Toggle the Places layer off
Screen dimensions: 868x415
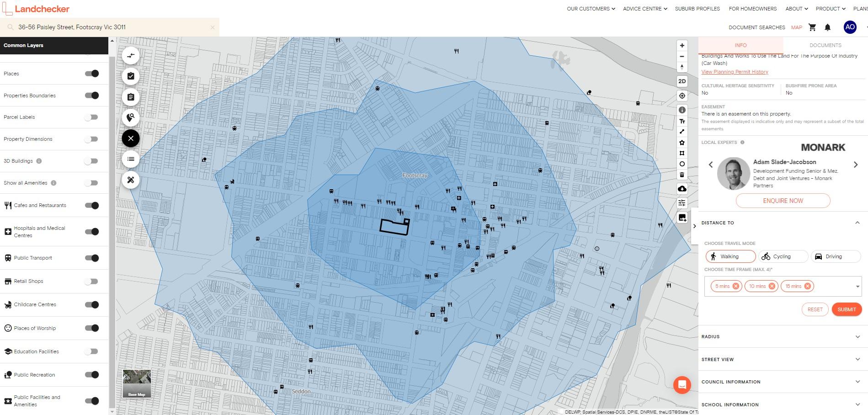pyautogui.click(x=92, y=74)
